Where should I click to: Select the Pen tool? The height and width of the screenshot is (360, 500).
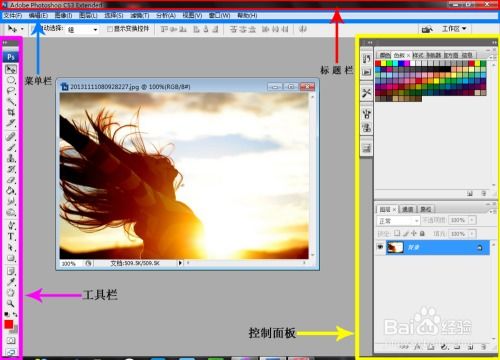click(x=11, y=226)
